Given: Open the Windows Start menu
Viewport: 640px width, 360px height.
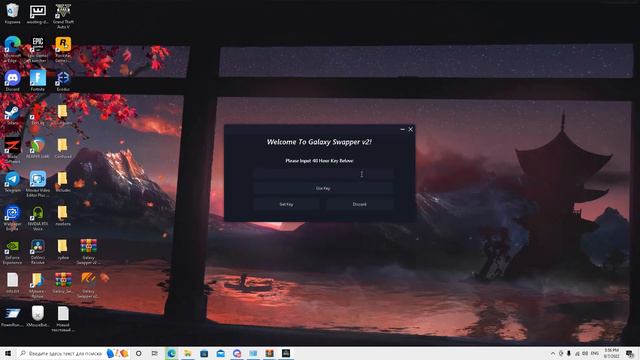Looking at the screenshot, I should tap(8, 353).
